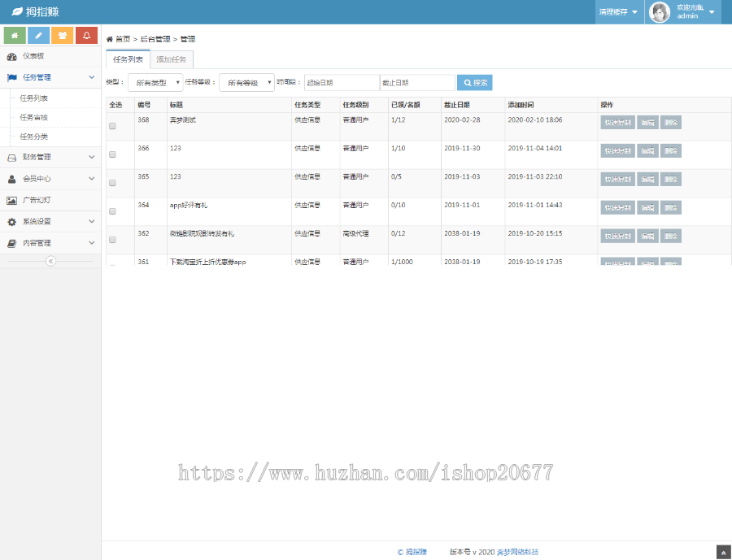This screenshot has height=560, width=732.
Task: Click the 搜索 search button
Action: [x=475, y=83]
